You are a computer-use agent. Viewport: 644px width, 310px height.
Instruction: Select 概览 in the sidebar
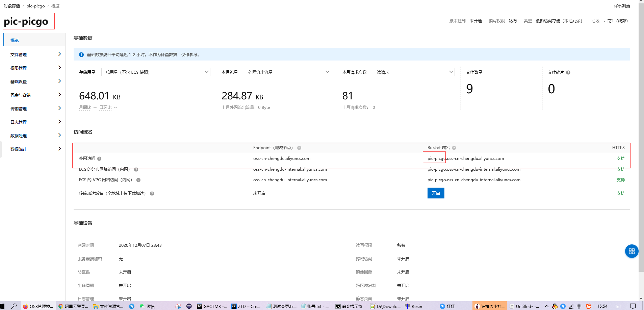point(34,40)
